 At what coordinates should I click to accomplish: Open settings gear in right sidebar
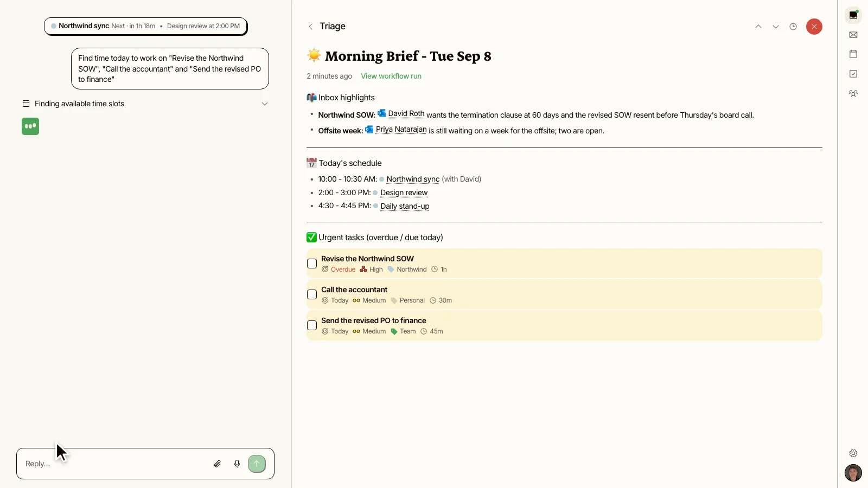[853, 453]
